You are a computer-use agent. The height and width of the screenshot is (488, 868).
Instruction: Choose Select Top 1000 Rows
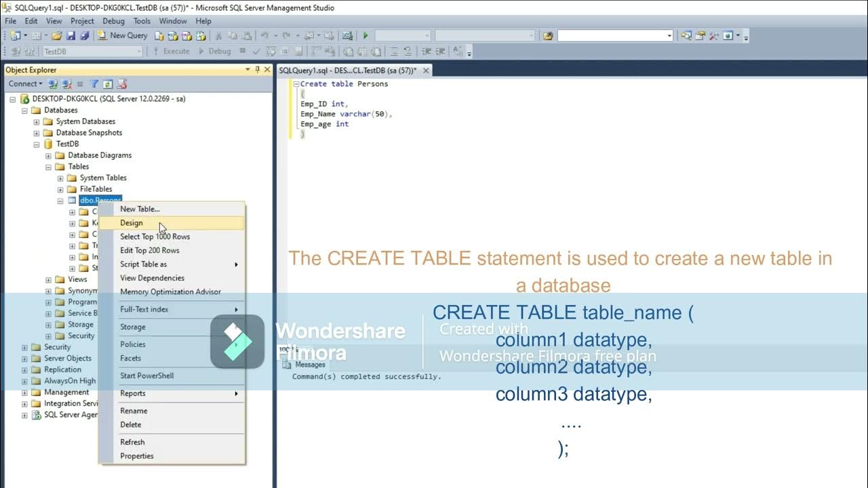coord(172,237)
